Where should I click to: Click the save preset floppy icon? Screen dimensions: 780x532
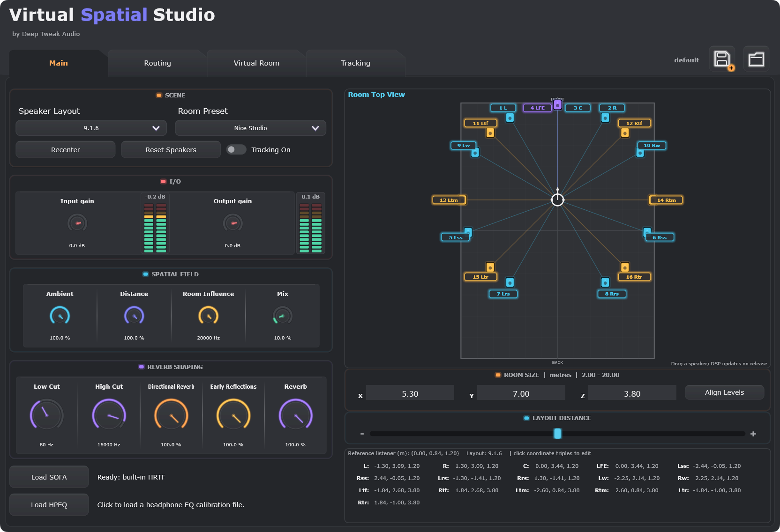[722, 60]
